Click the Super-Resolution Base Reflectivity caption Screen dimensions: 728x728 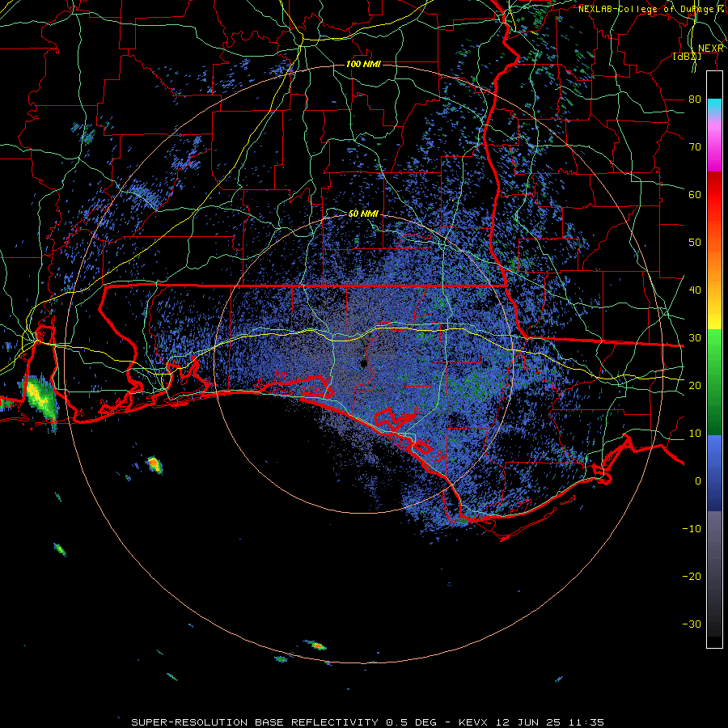[367, 722]
